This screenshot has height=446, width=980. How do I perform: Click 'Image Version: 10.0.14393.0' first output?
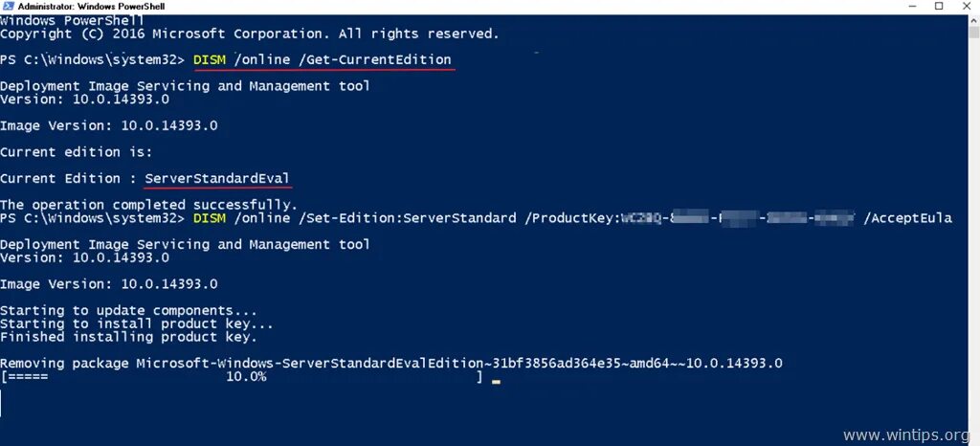pyautogui.click(x=109, y=125)
